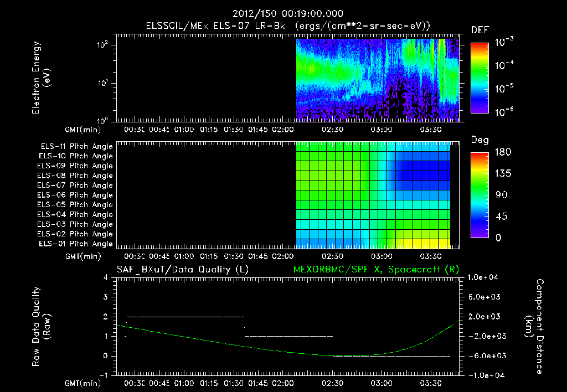Click the 90 value on Deg color bar
Viewport: 567px width, 392px height.
tap(502, 195)
